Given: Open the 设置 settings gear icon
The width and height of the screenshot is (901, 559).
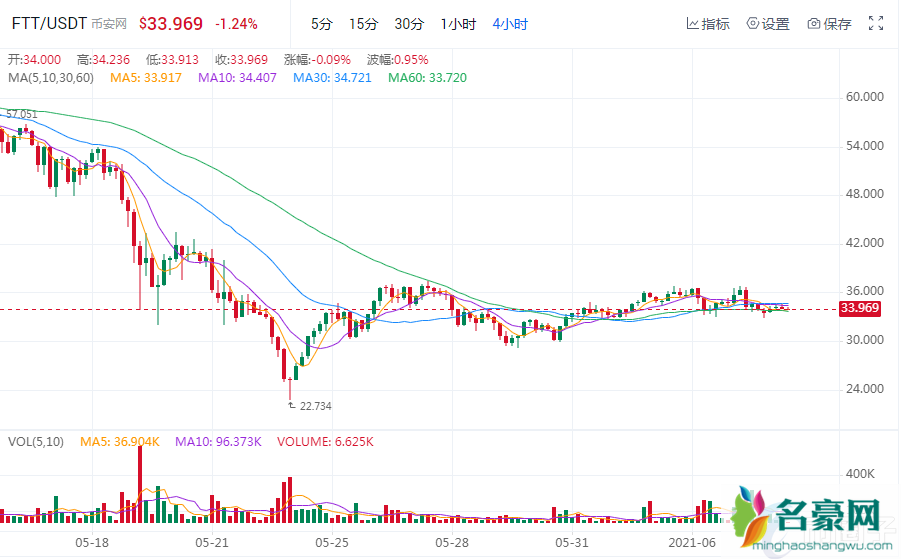Looking at the screenshot, I should [x=753, y=24].
